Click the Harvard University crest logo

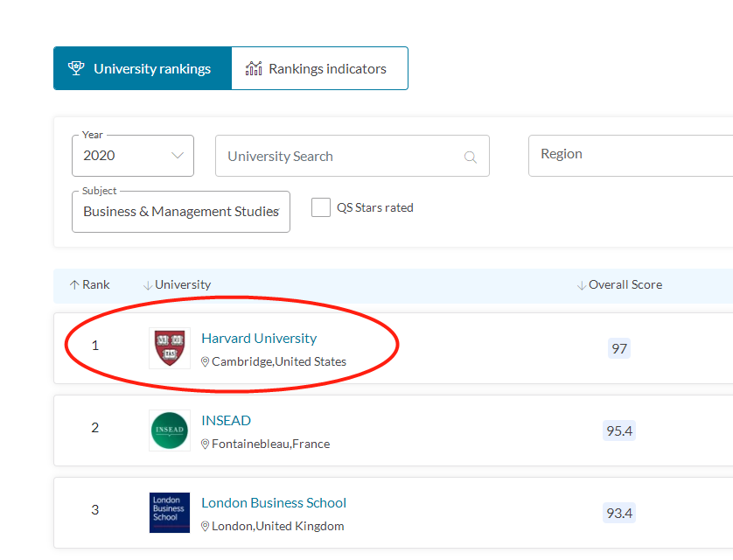170,348
